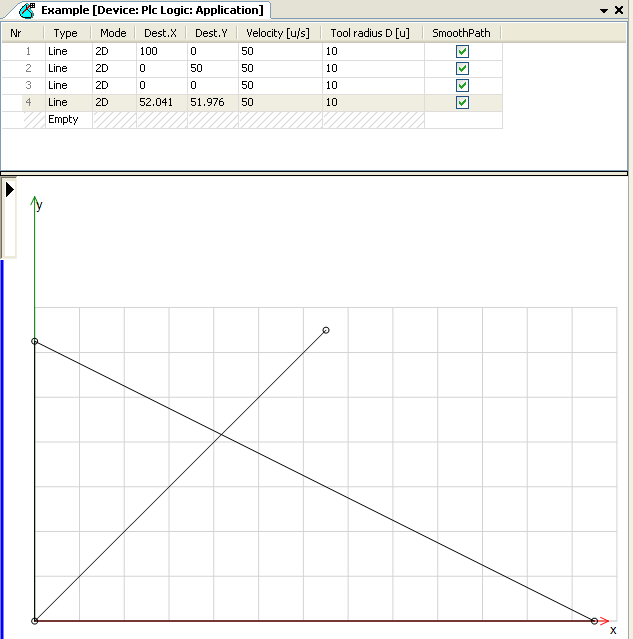633x639 pixels.
Task: Click the Tool radius D [u] column header
Action: (x=371, y=33)
